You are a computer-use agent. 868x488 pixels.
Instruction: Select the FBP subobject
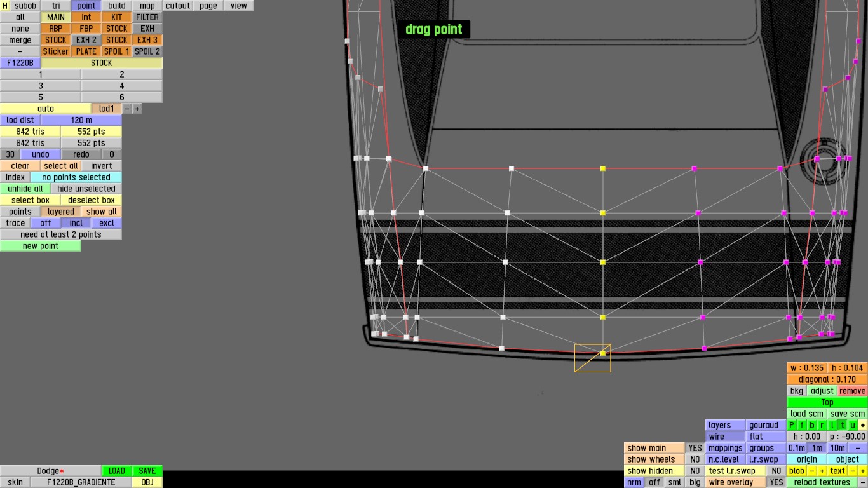[86, 29]
